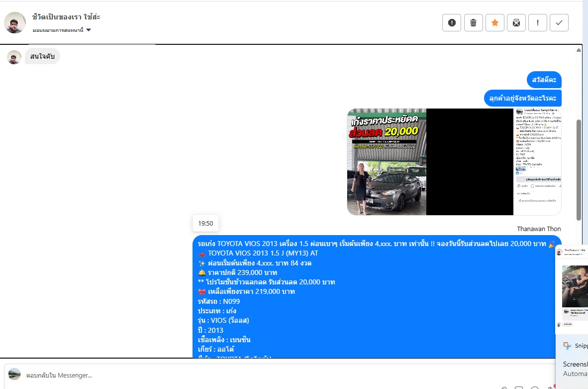Click sender name Thanawan Thon
Screen dimensions: 588x389
coord(539,229)
